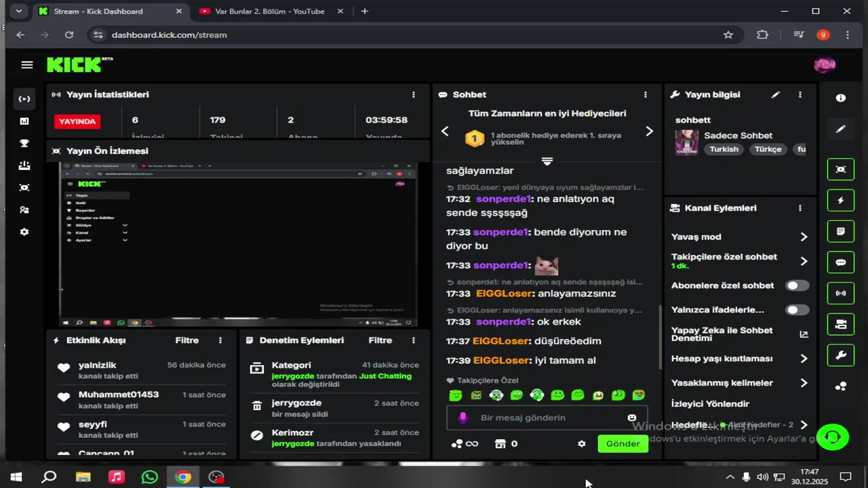Open the Sohbet panel three-dot menu

(646, 95)
